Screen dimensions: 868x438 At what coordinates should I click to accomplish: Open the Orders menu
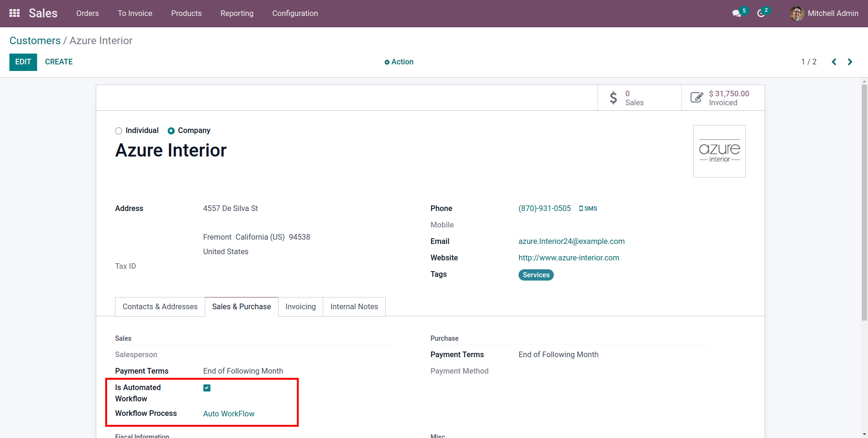click(x=88, y=13)
